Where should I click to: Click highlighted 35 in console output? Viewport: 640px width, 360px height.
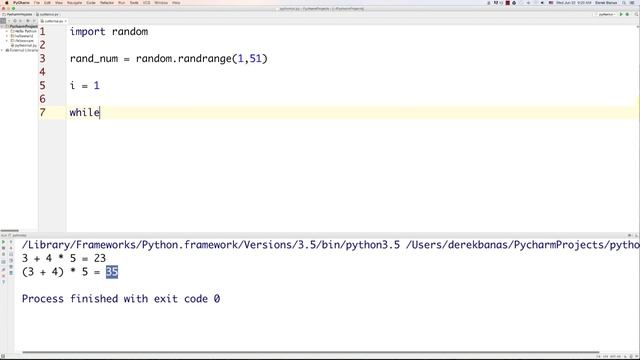pos(112,272)
